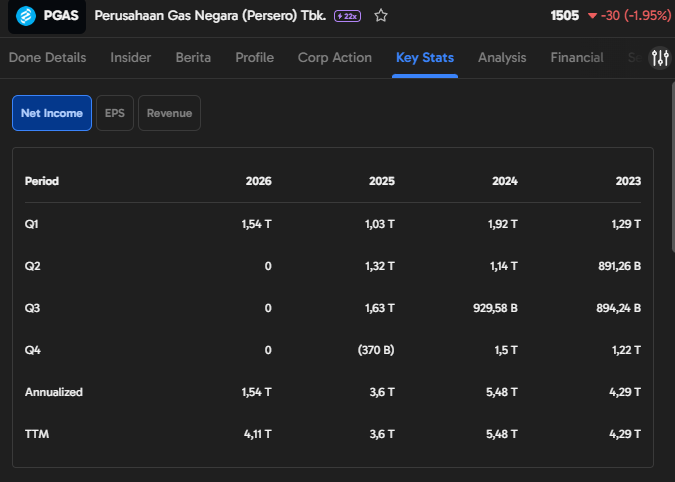The width and height of the screenshot is (675, 482).
Task: Switch to the EPS view
Action: [x=115, y=113]
